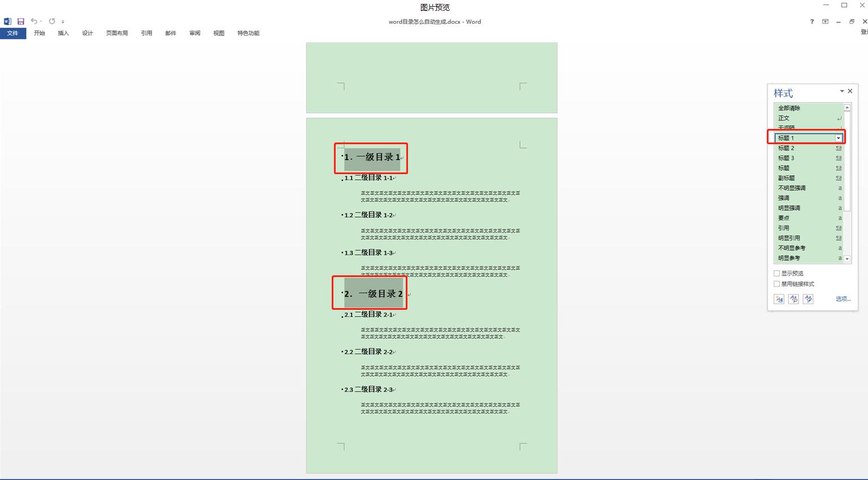
Task: Click the subheading 2.1 二级目录 2-1
Action: (368, 314)
